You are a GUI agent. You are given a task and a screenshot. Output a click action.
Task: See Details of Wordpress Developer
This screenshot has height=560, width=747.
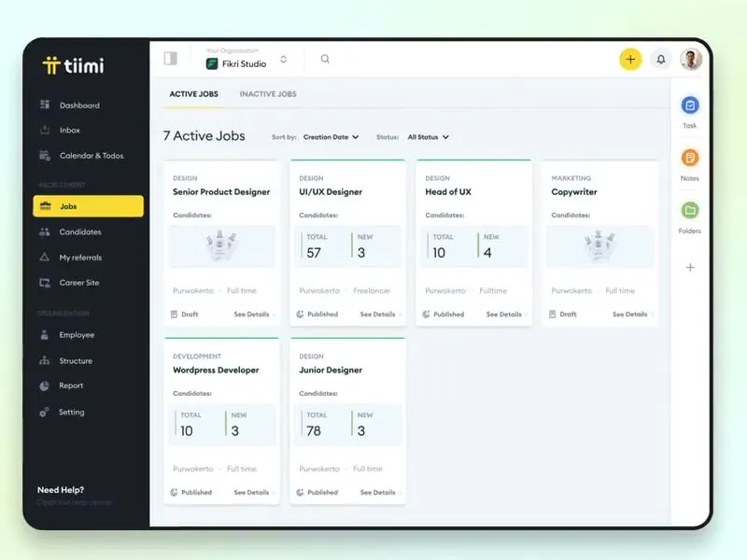[251, 493]
